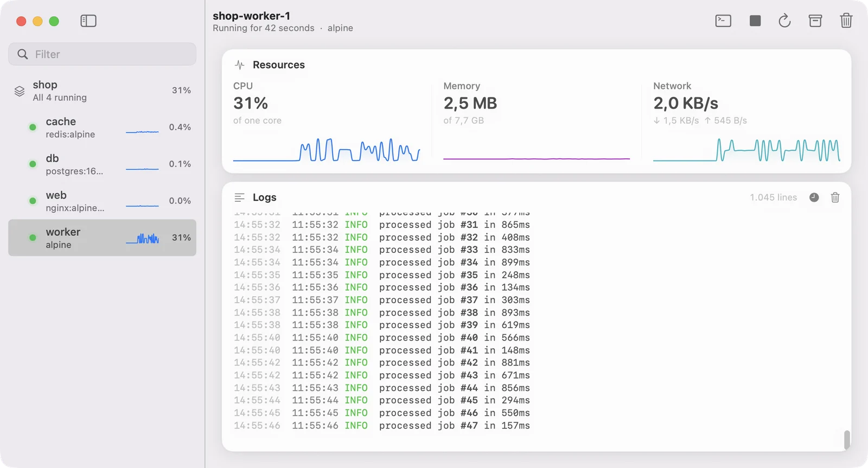Click the Filter magnifier icon
Viewport: 868px width, 468px height.
point(22,54)
